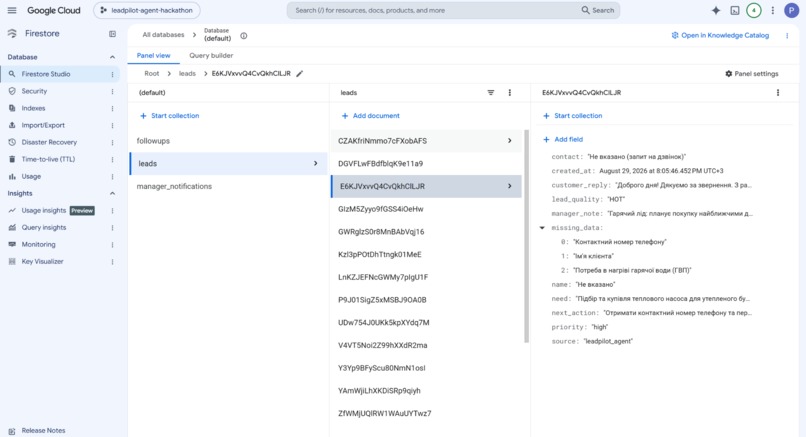Collapse the Insights section in sidebar
The image size is (806, 437).
[112, 193]
